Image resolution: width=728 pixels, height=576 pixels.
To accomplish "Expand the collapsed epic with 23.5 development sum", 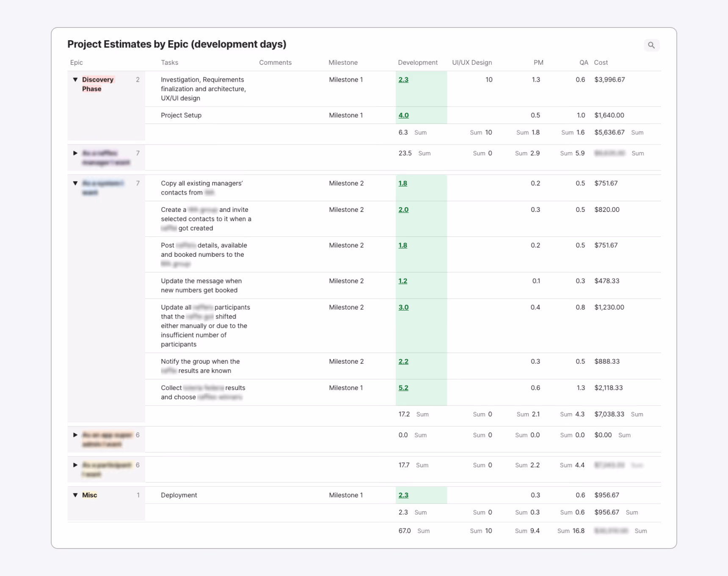I will (x=75, y=153).
